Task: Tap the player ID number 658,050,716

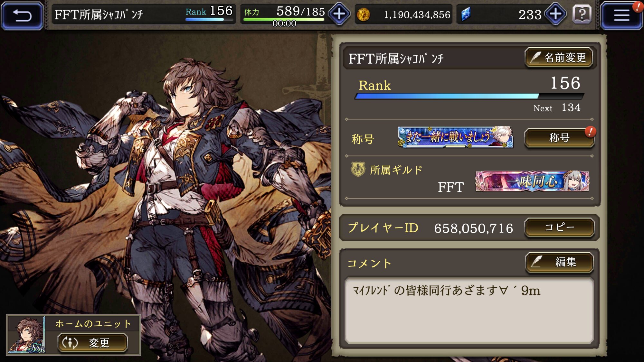Action: [473, 228]
